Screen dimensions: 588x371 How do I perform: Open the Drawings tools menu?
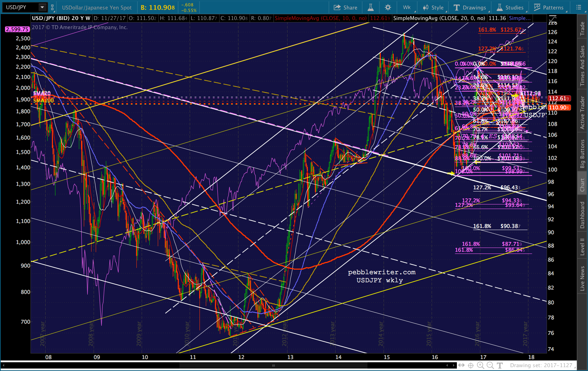[x=469, y=7]
